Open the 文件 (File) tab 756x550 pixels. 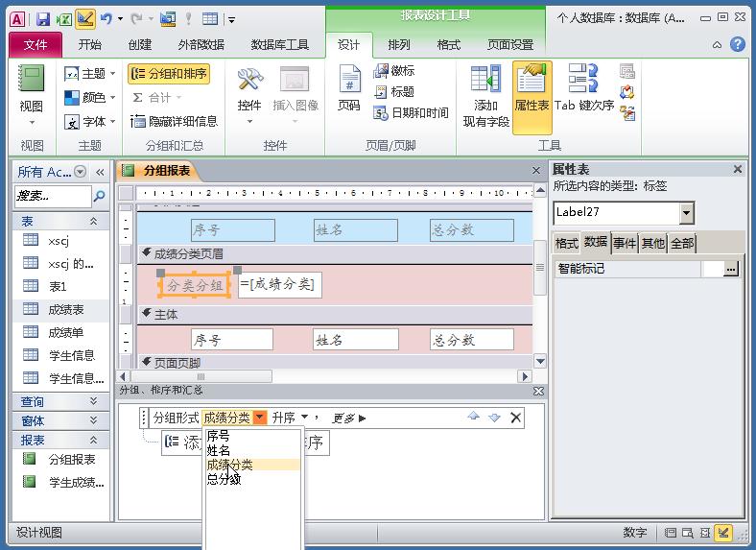[x=35, y=45]
